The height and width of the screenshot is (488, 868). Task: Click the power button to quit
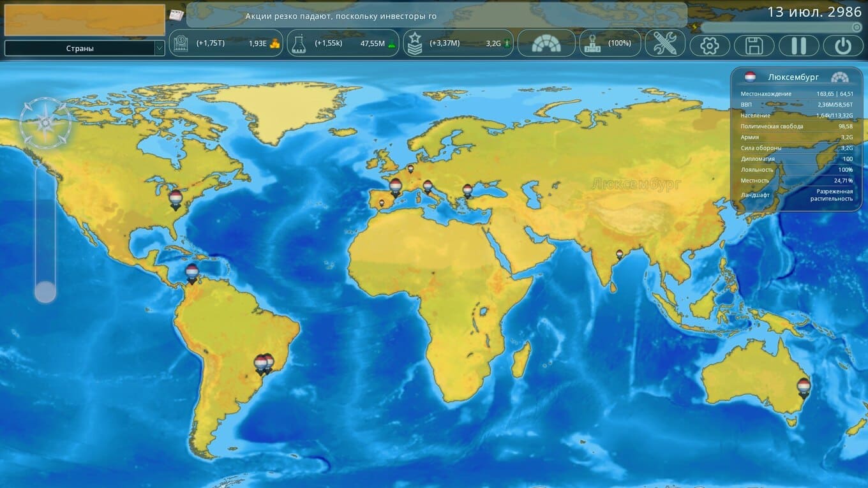(x=842, y=46)
